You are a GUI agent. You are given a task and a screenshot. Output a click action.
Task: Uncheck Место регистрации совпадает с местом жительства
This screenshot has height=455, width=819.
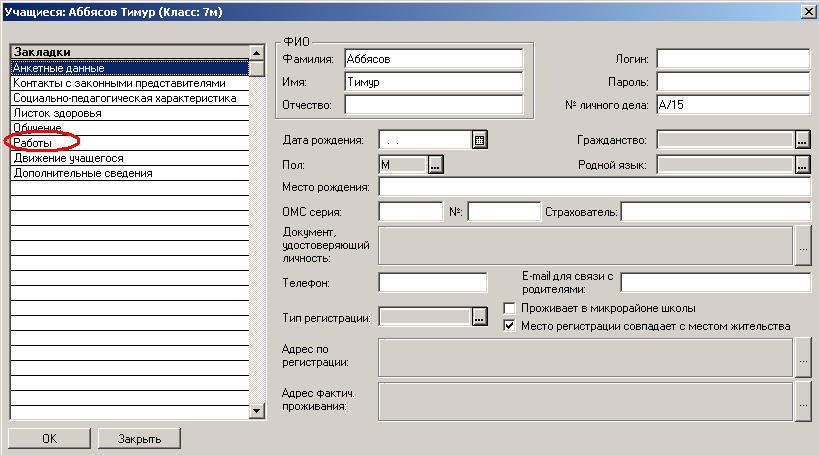pyautogui.click(x=509, y=326)
